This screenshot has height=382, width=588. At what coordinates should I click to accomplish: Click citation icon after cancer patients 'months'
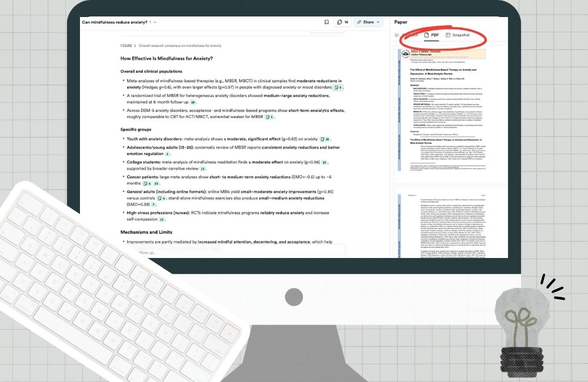(147, 184)
